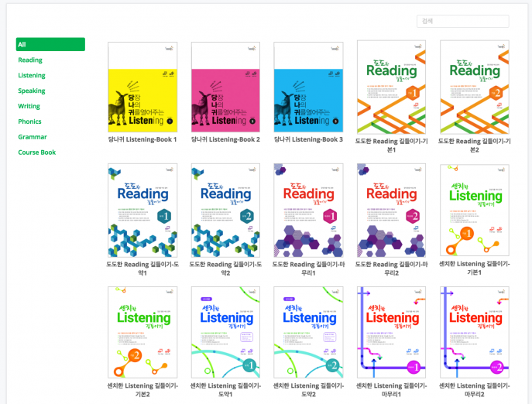Click the 도도한 Reading 길들이기-도약2 title link

pos(225,267)
